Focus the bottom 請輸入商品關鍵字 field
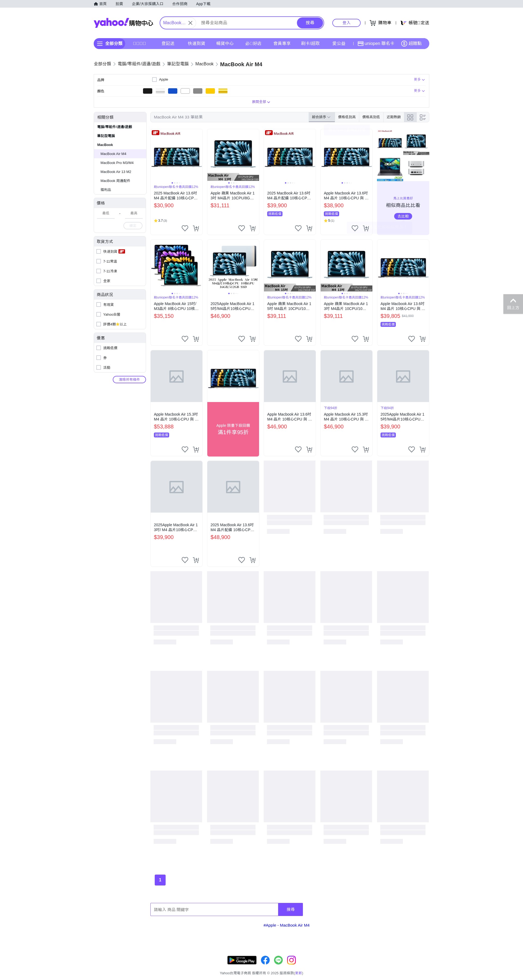 click(214, 910)
